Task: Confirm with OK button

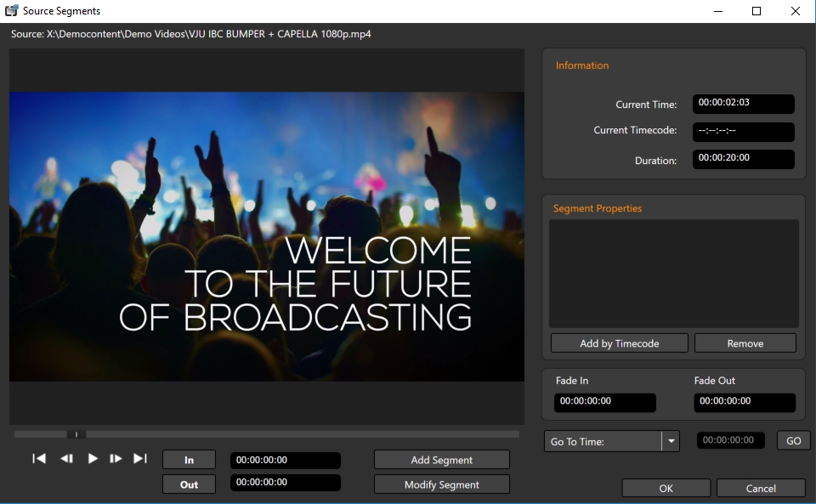Action: (x=666, y=488)
